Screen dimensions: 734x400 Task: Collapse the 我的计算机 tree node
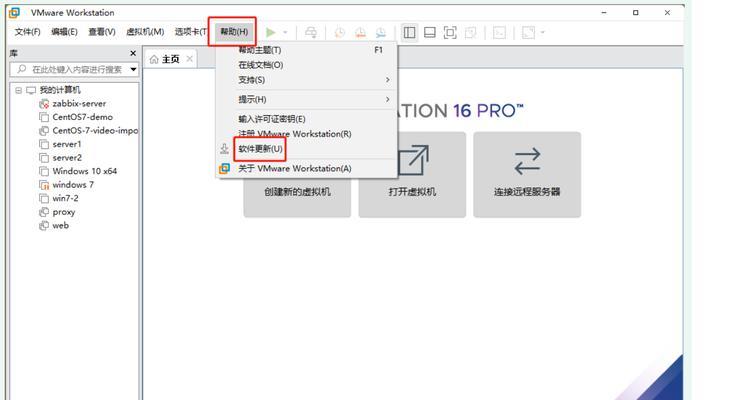[x=18, y=90]
